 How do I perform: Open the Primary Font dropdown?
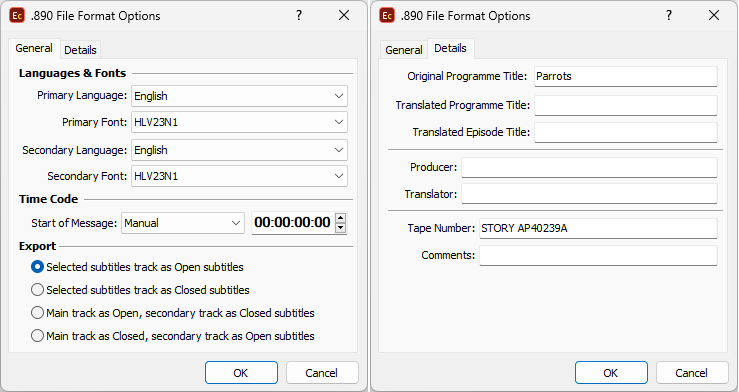pos(239,122)
